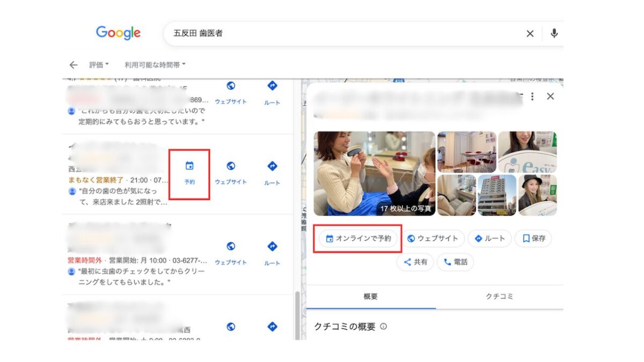Expand the 利用可能な時間帯 filter dropdown

click(x=155, y=65)
